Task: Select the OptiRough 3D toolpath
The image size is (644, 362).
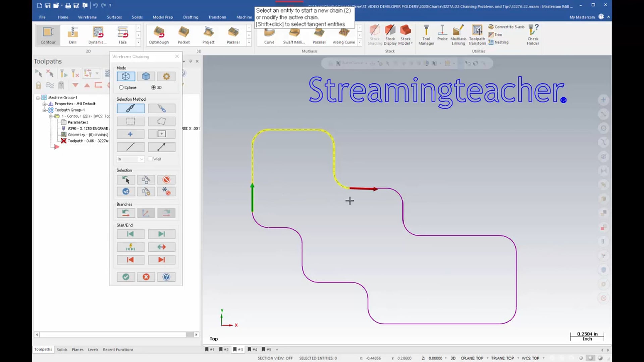Action: click(159, 35)
